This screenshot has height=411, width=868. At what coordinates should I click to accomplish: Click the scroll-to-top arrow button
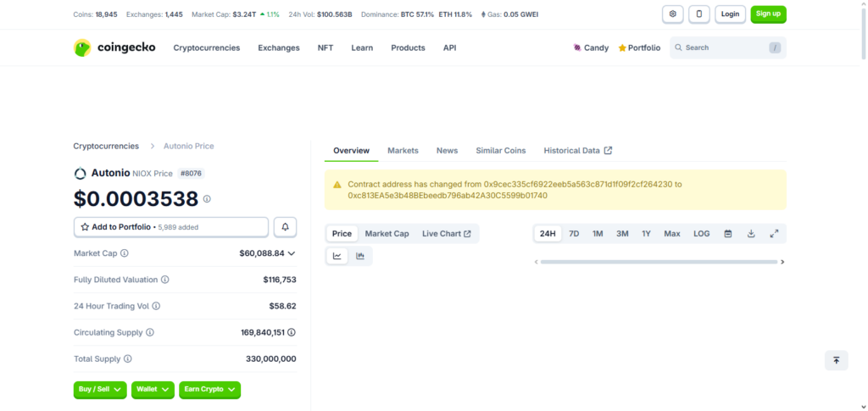click(836, 360)
